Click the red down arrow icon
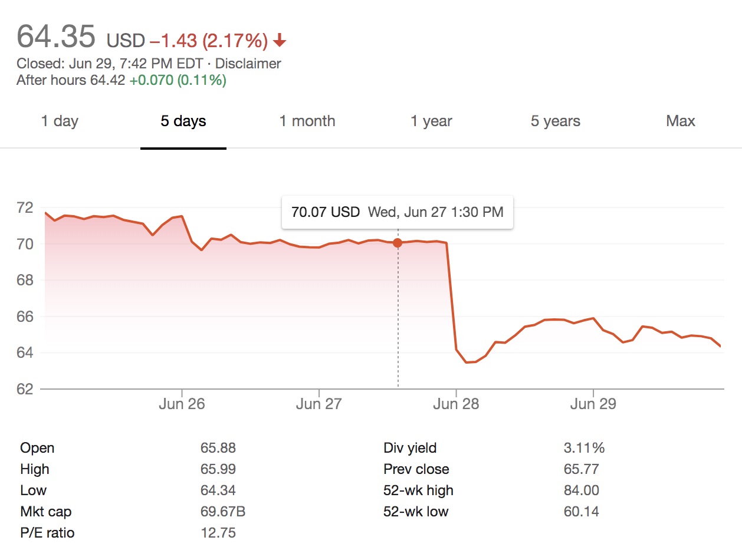This screenshot has height=560, width=742. [280, 41]
